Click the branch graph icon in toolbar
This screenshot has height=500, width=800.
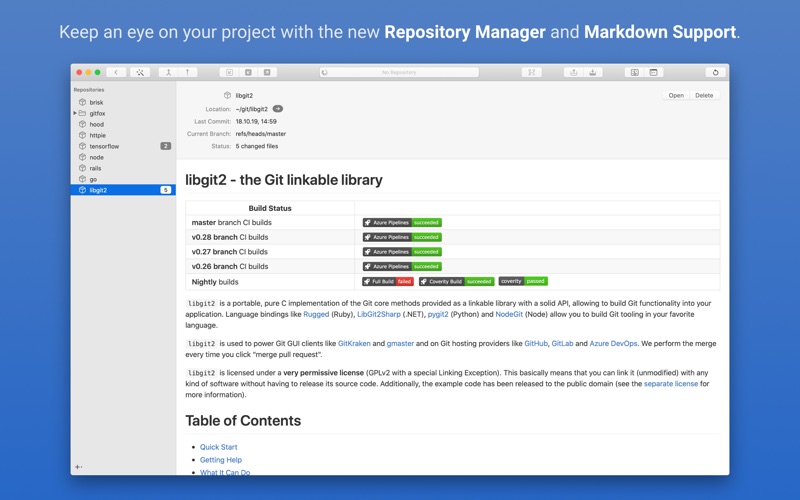pyautogui.click(x=531, y=72)
